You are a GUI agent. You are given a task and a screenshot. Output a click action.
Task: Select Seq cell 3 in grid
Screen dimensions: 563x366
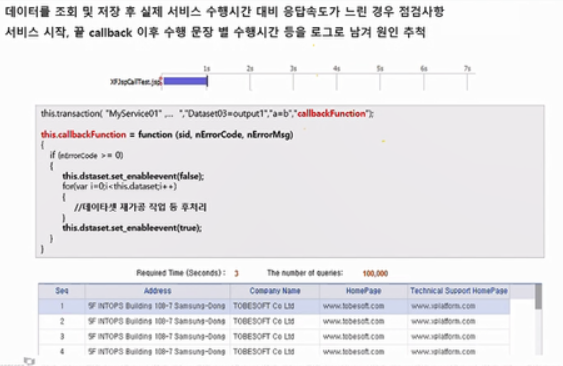(62, 337)
